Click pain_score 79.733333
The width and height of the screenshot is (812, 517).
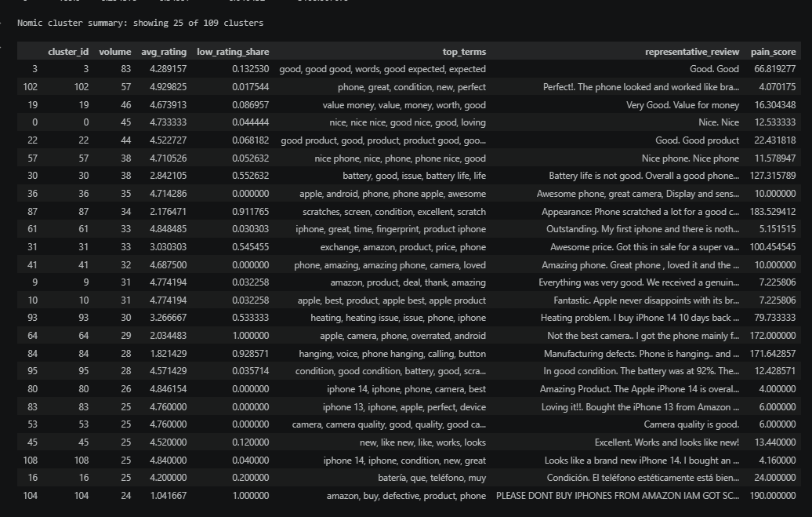[774, 318]
